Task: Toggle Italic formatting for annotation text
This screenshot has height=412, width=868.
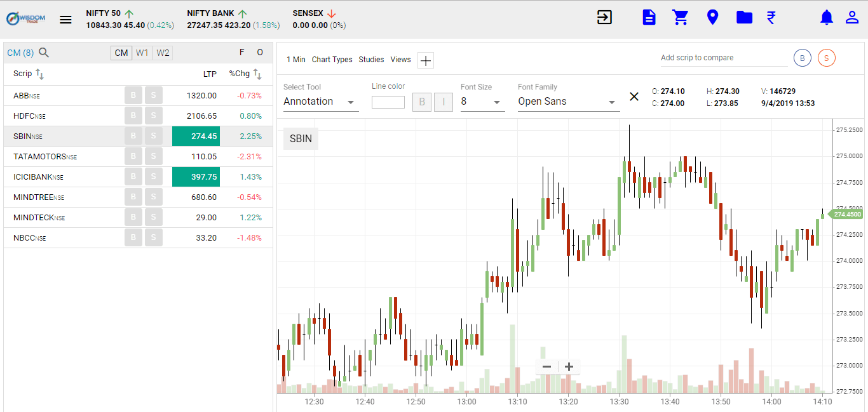Action: [x=444, y=102]
